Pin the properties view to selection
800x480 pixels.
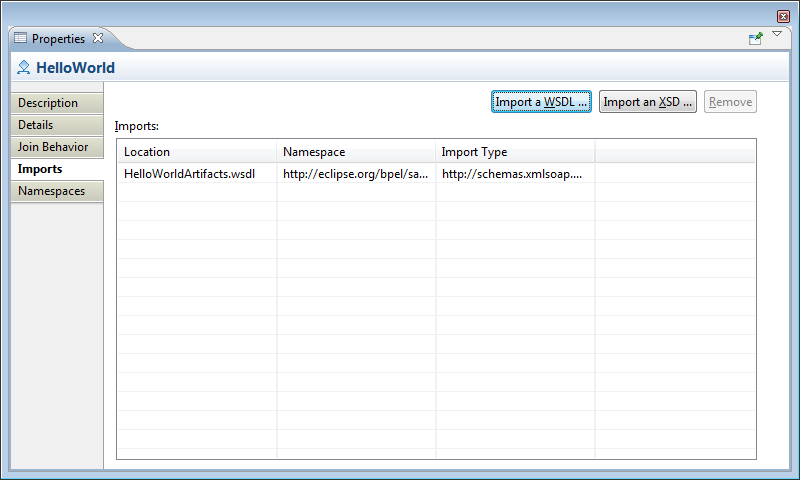(x=756, y=38)
